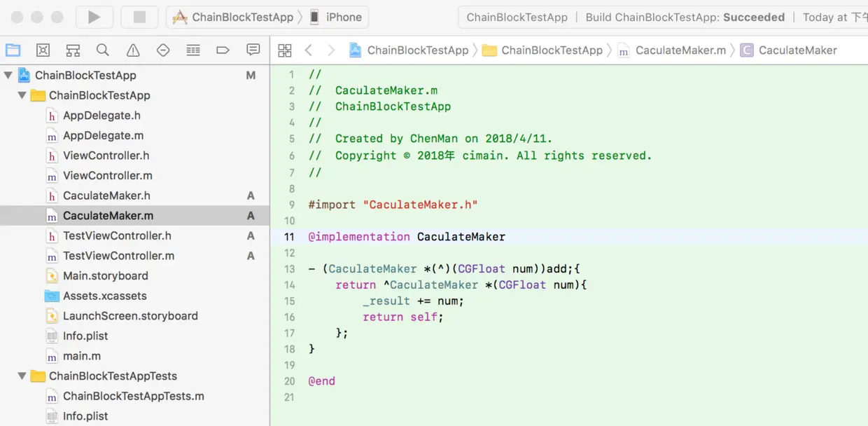
Task: Click the "Created by ChenMan" comment line
Action: point(430,139)
